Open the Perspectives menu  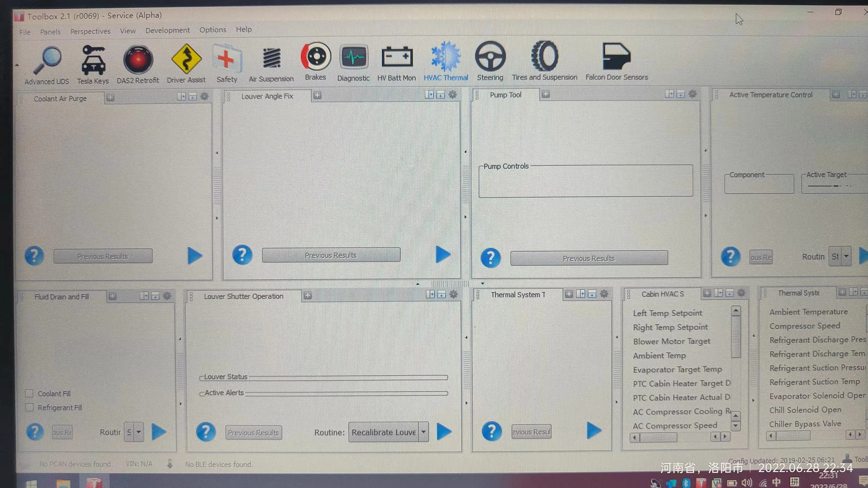coord(90,31)
